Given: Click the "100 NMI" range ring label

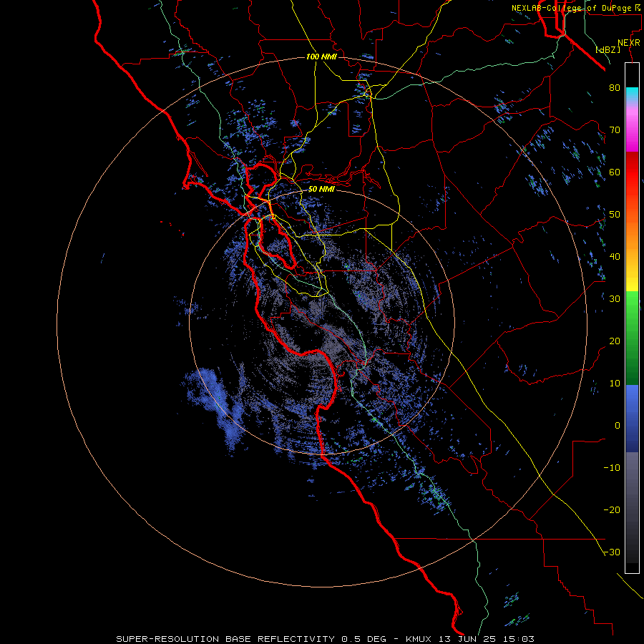Looking at the screenshot, I should [321, 57].
